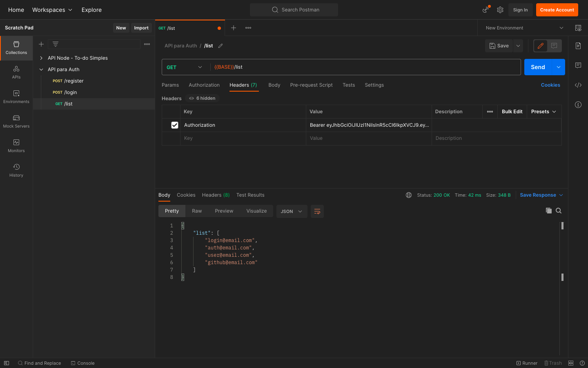Open code snippet icon in right sidebar
Viewport: 588px width, 368px height.
click(578, 85)
